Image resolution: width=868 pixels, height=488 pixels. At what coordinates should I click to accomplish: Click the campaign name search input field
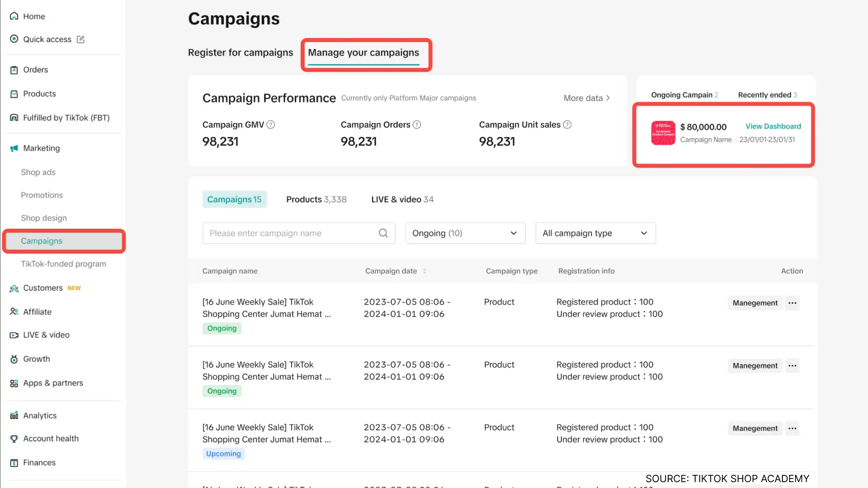[289, 233]
